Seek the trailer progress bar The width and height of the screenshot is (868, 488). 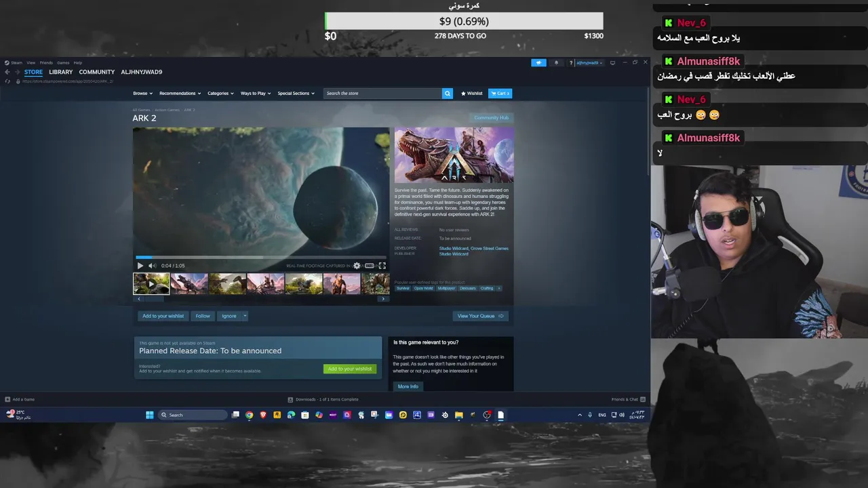tap(261, 257)
